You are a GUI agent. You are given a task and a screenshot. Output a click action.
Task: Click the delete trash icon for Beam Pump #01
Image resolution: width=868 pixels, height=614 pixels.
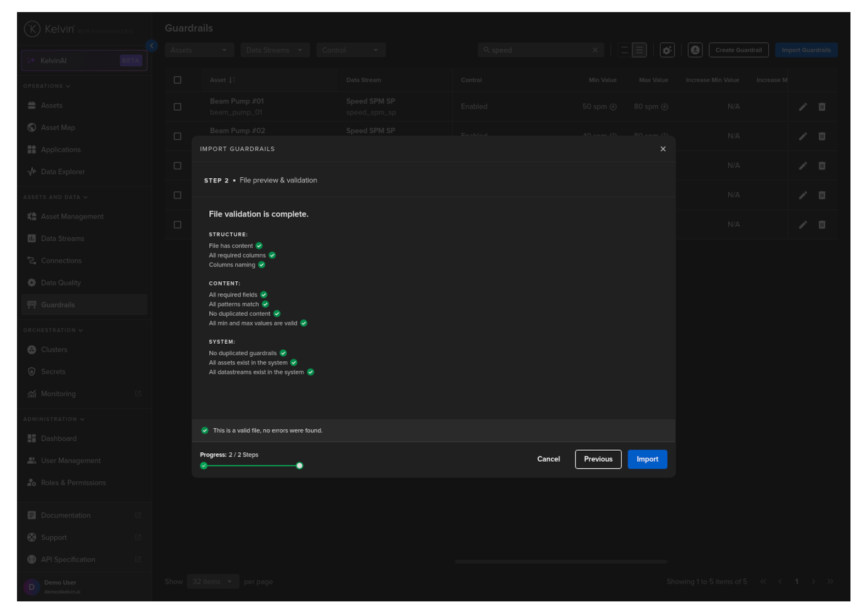click(821, 107)
